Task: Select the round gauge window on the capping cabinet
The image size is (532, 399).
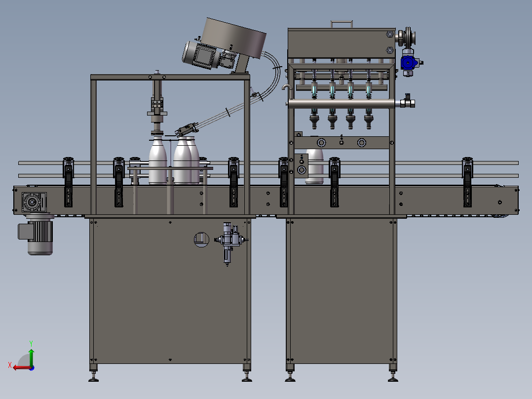Action: pos(201,239)
